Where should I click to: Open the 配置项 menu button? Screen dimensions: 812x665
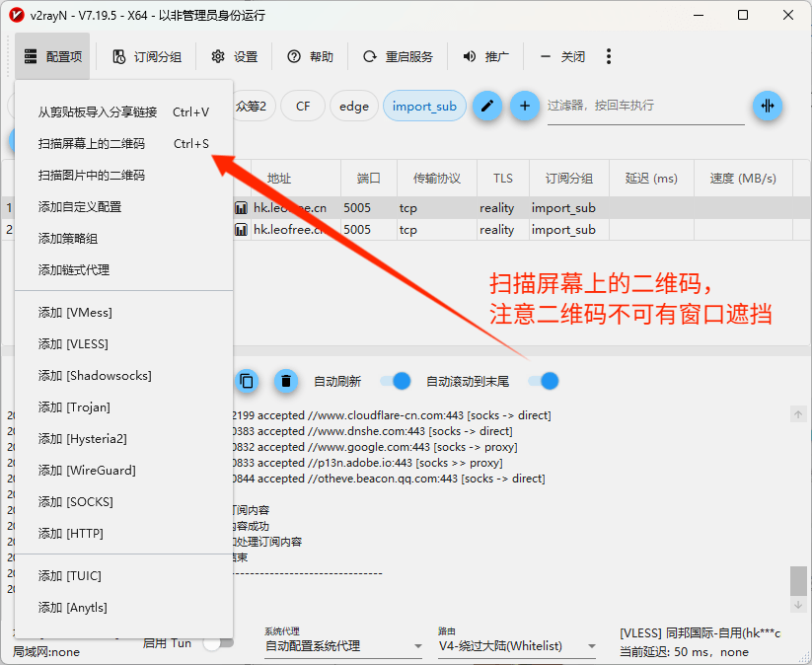[52, 56]
